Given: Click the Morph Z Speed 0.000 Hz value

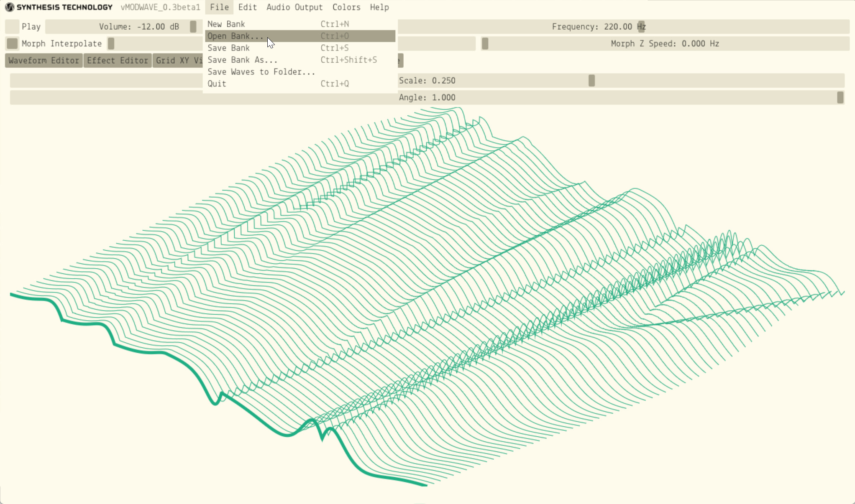Looking at the screenshot, I should tap(665, 43).
